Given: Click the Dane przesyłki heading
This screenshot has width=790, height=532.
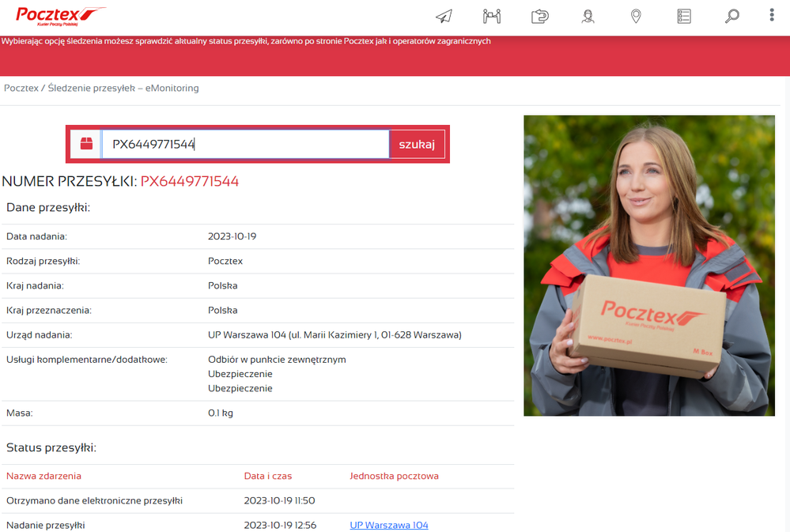Looking at the screenshot, I should click(x=48, y=208).
